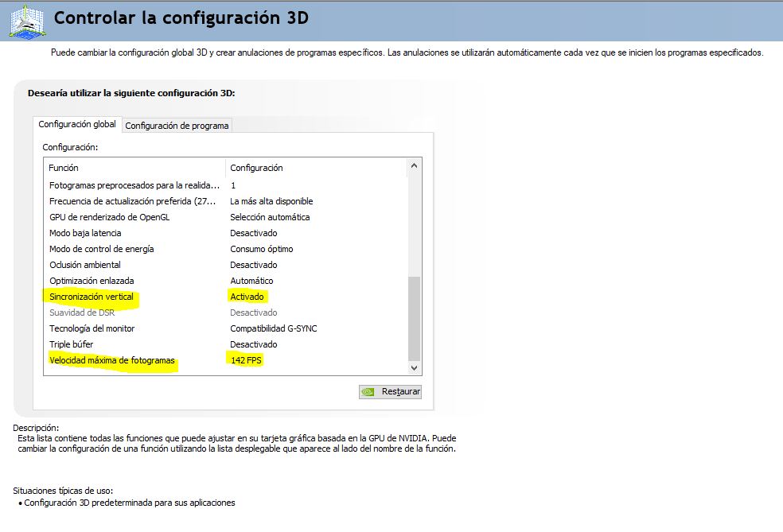The image size is (783, 532).
Task: Click the 'Configuración 3D predeterminada para sus aplicaciones' text
Action: coord(130,503)
